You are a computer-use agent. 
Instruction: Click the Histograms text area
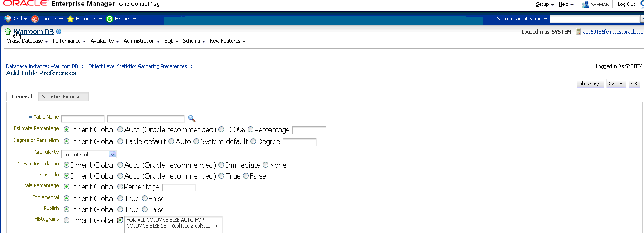(173, 224)
